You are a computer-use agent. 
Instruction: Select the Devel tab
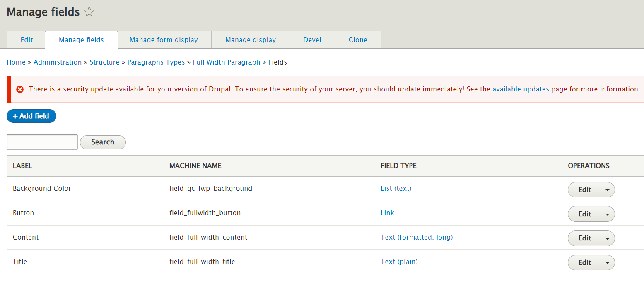(312, 40)
